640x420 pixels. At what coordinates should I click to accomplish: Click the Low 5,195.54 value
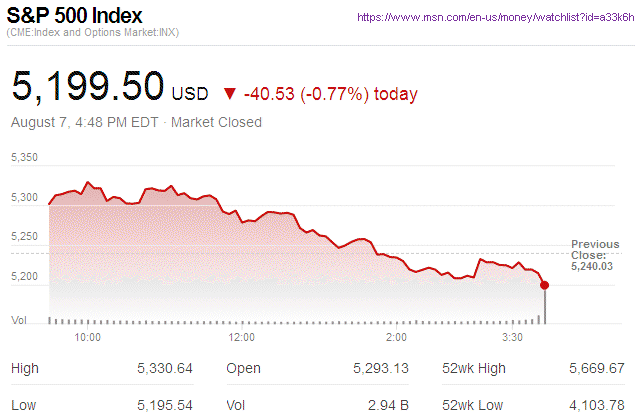click(x=165, y=405)
